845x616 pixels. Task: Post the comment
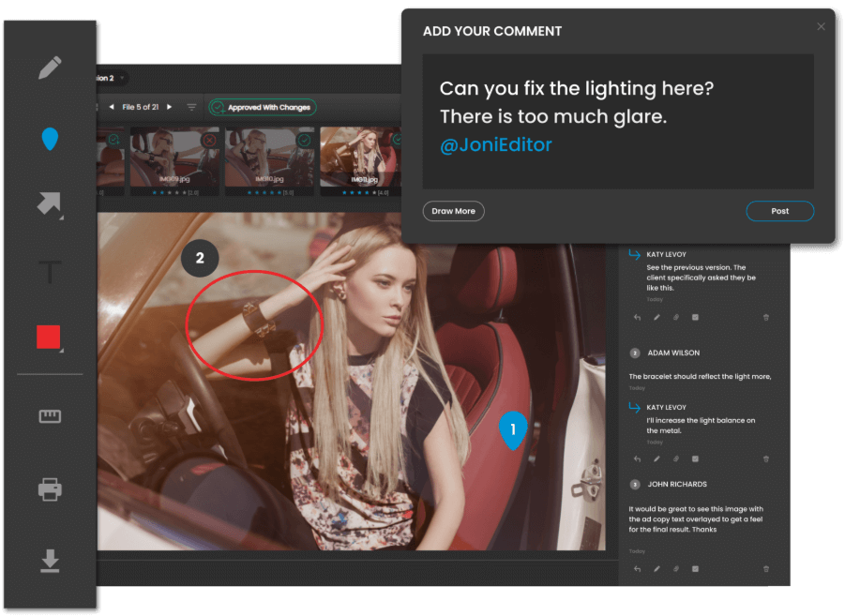(779, 211)
